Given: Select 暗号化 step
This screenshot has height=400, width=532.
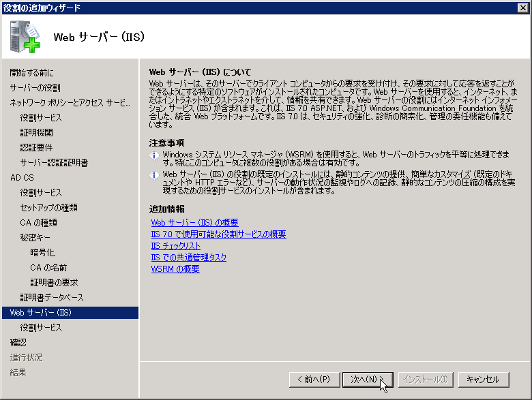Looking at the screenshot, I should tap(42, 253).
